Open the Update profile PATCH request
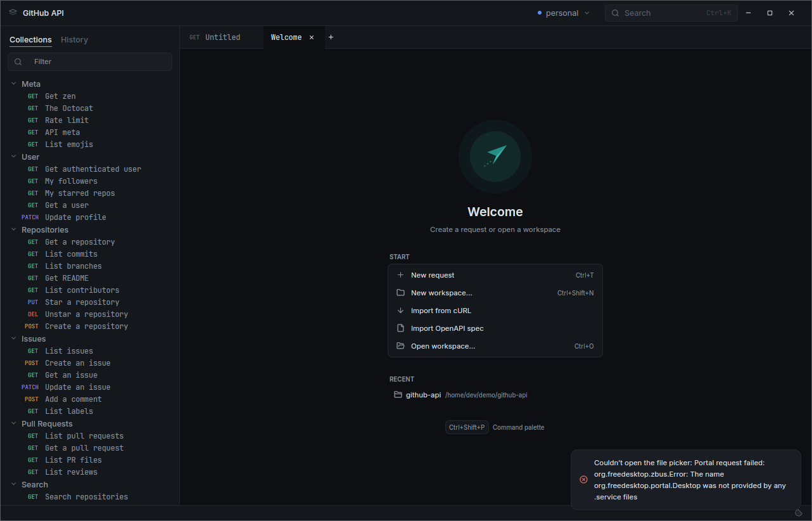Viewport: 812px width, 521px height. pyautogui.click(x=90, y=217)
